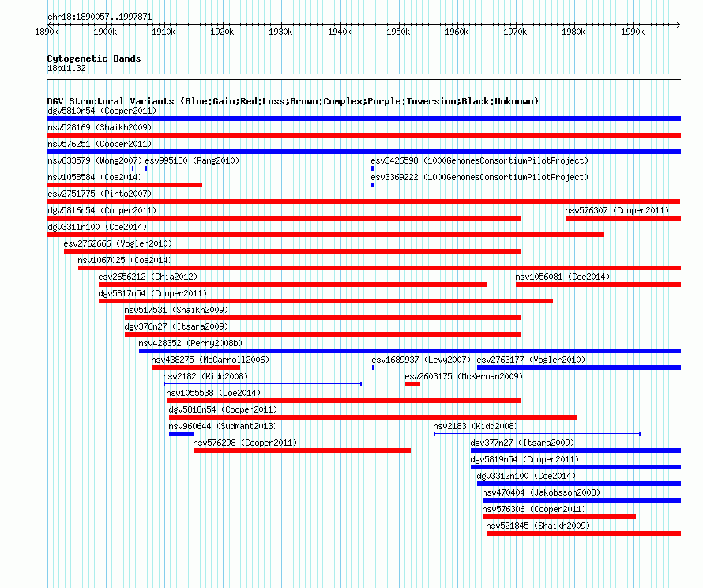Select the red nsv576306 loss bar
Viewport: 703px width, 588px height.
(x=559, y=517)
